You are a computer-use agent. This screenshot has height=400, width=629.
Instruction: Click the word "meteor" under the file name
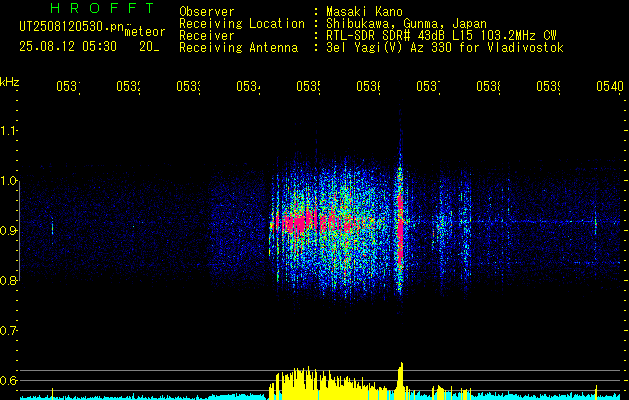tap(145, 32)
